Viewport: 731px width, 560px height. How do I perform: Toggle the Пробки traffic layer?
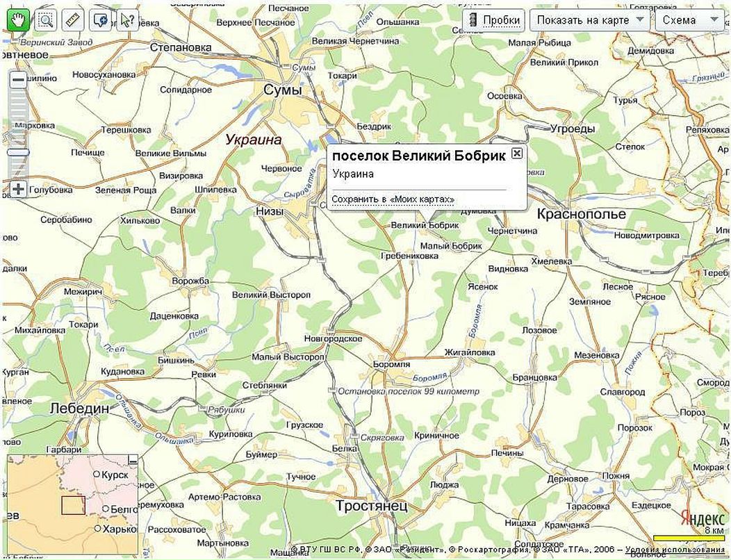493,20
